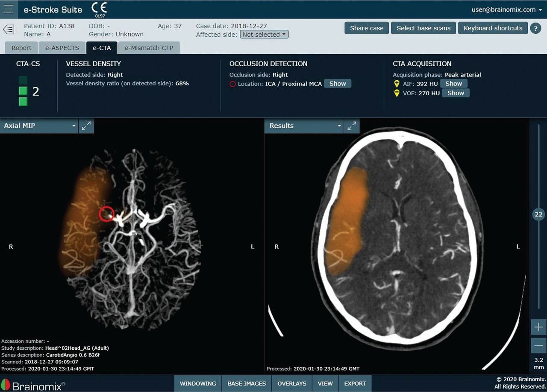The width and height of the screenshot is (547, 392).
Task: Open the Axial MIP view selector
Action: 39,126
